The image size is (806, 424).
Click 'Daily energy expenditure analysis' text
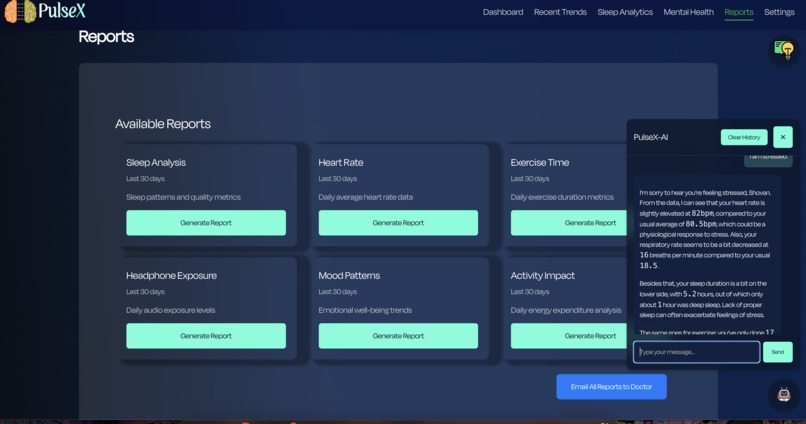(565, 310)
